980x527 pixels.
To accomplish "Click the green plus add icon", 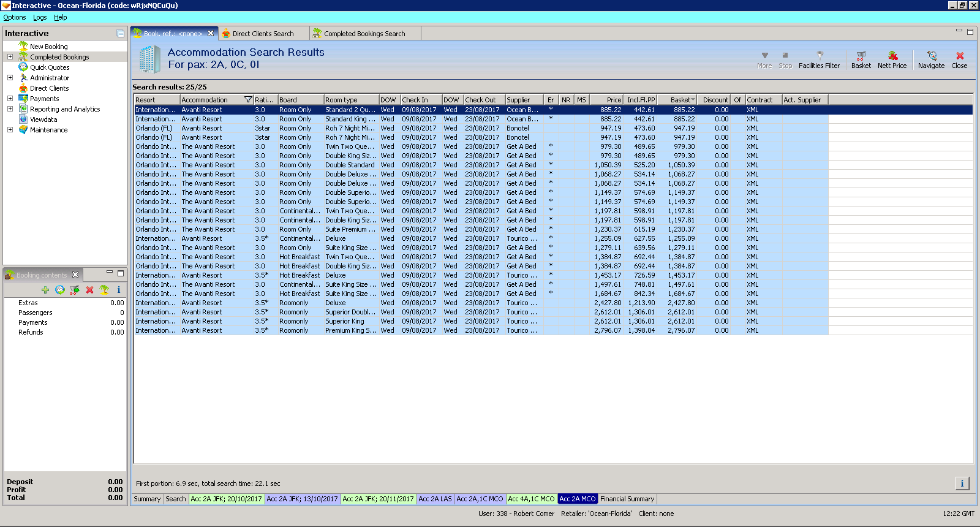I will [45, 290].
